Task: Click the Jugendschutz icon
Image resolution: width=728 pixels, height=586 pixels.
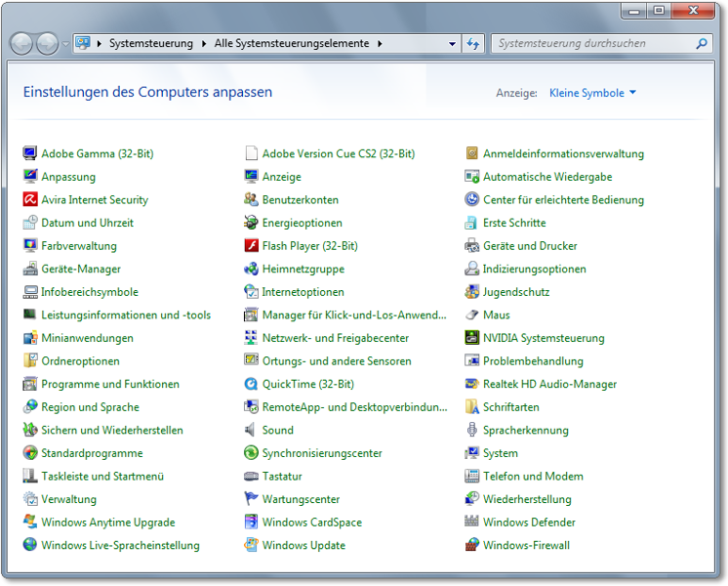Action: (472, 292)
